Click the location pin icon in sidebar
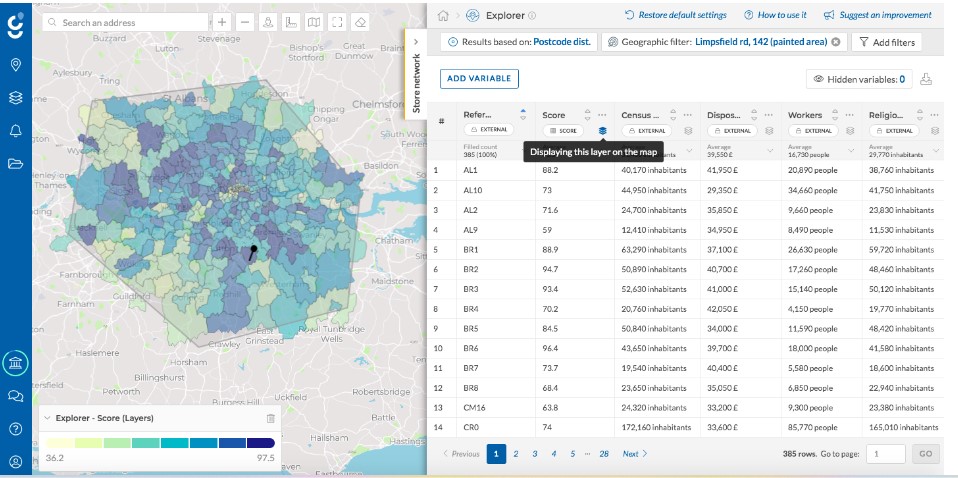Viewport: 958px width, 478px height. (16, 64)
